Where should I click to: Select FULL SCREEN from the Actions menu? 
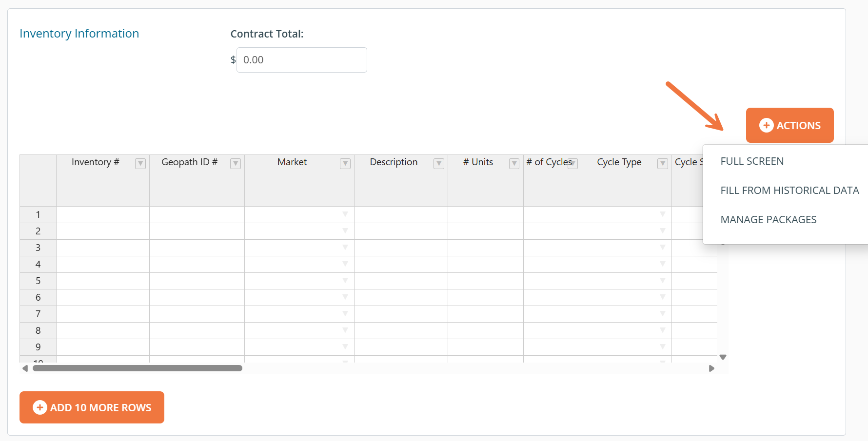point(752,161)
